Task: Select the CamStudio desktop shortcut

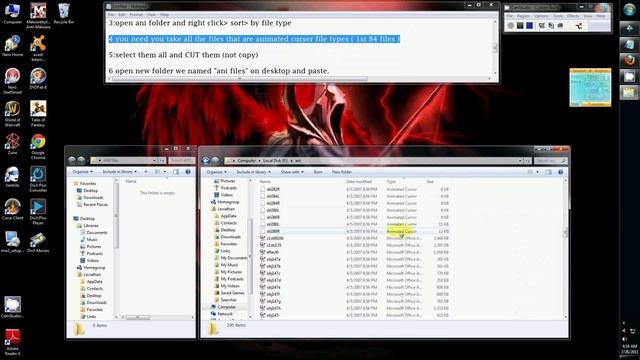Action: (x=12, y=308)
